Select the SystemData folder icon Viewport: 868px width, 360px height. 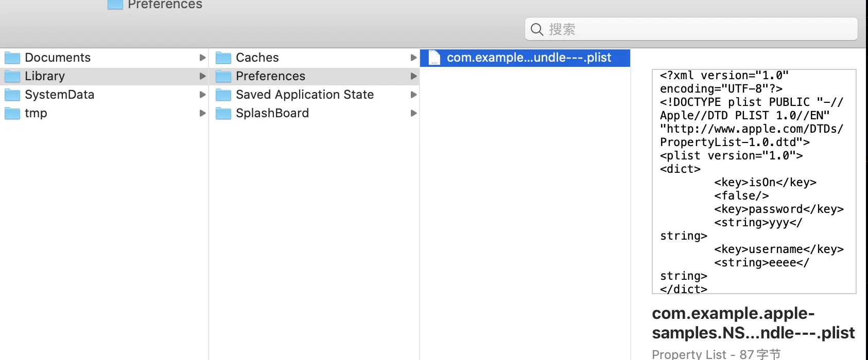point(12,95)
